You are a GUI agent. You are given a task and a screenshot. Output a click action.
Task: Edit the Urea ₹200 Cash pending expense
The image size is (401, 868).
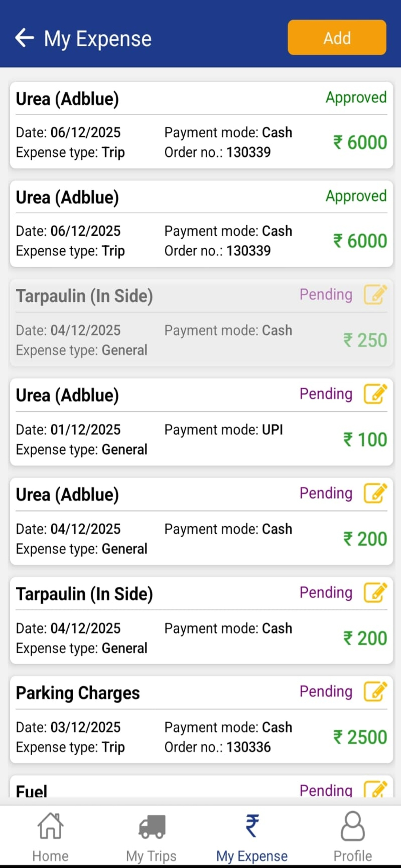pos(375,493)
